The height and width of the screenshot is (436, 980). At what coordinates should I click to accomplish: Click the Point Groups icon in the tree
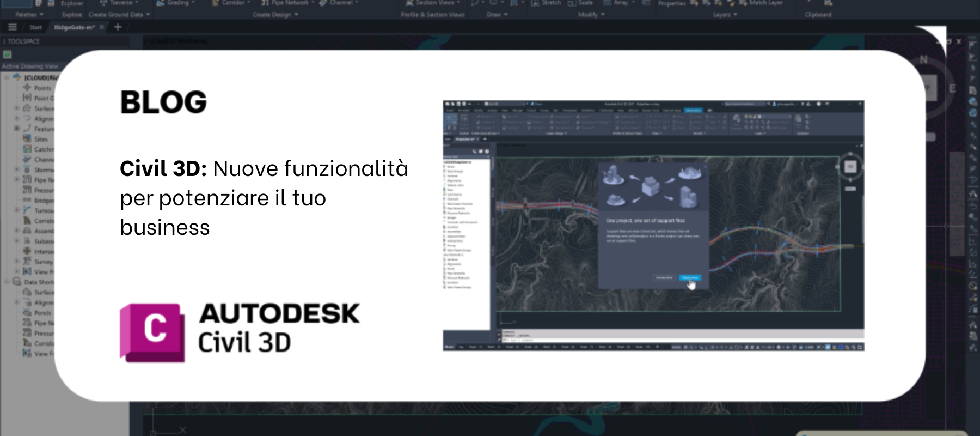pos(27,98)
